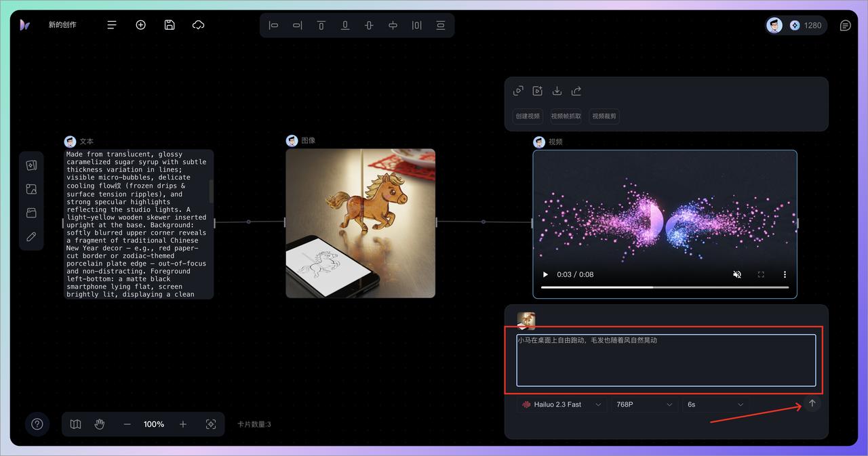Distribute cards vertically
Screen dimensions: 868x456
pos(441,25)
